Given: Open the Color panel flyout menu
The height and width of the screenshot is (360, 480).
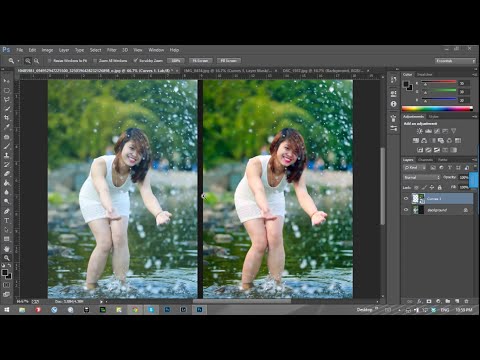Looking at the screenshot, I should pyautogui.click(x=474, y=74).
